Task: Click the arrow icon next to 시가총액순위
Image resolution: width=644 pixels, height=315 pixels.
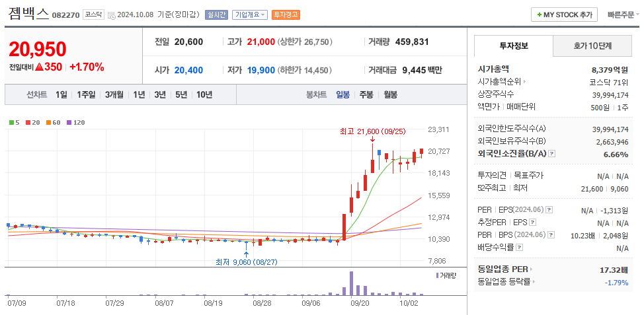Action: [x=524, y=82]
